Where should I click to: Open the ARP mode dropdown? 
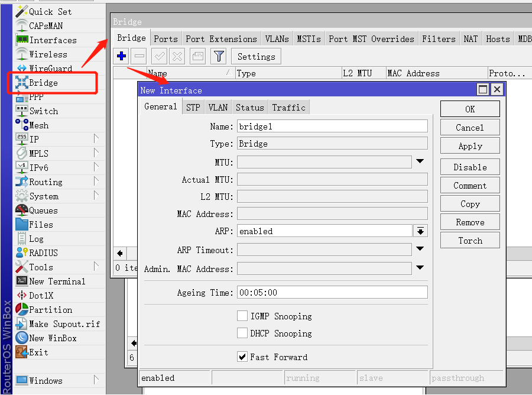tap(420, 231)
